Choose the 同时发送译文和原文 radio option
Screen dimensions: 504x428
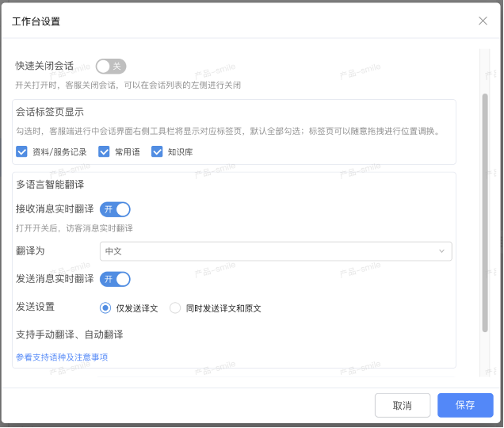point(176,308)
